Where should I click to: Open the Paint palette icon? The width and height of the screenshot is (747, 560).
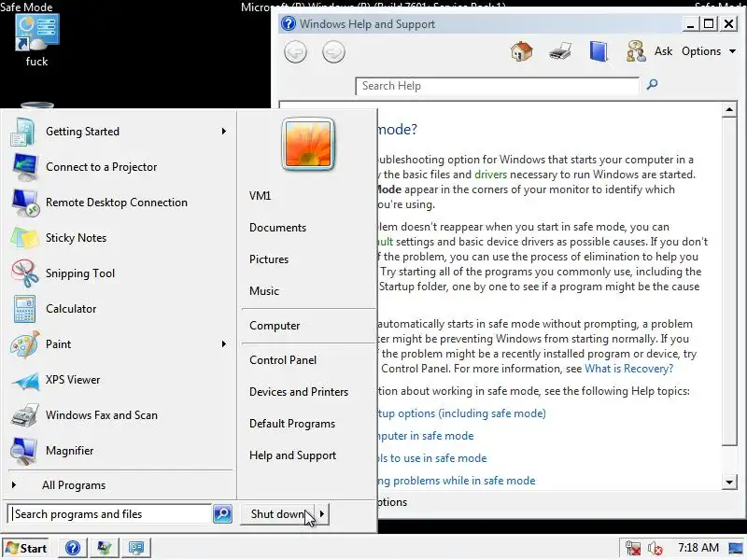click(25, 344)
